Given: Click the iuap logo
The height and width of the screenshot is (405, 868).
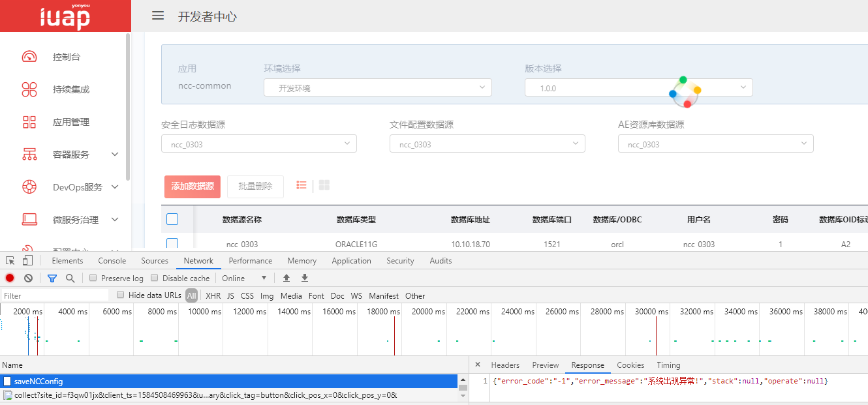Looking at the screenshot, I should point(65,17).
